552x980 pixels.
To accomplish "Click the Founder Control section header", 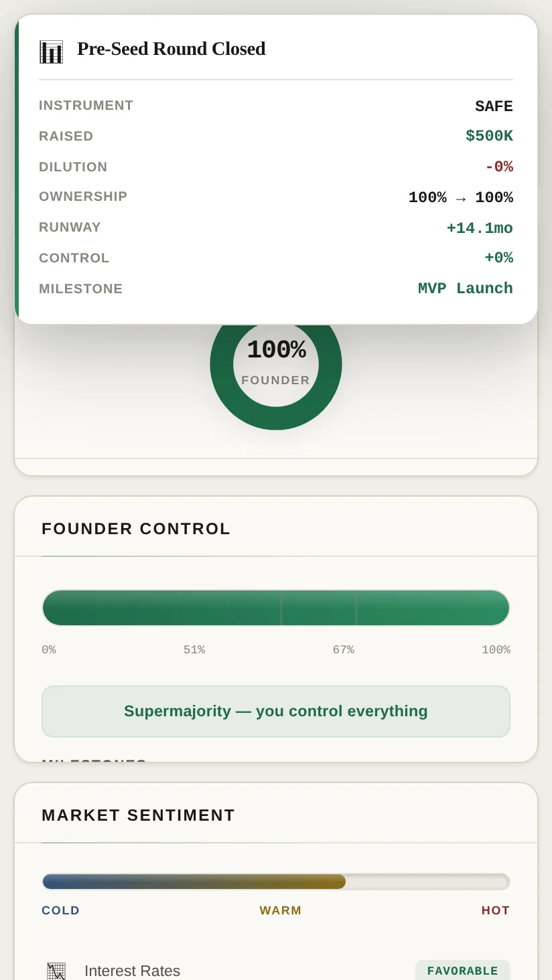I will pyautogui.click(x=136, y=529).
